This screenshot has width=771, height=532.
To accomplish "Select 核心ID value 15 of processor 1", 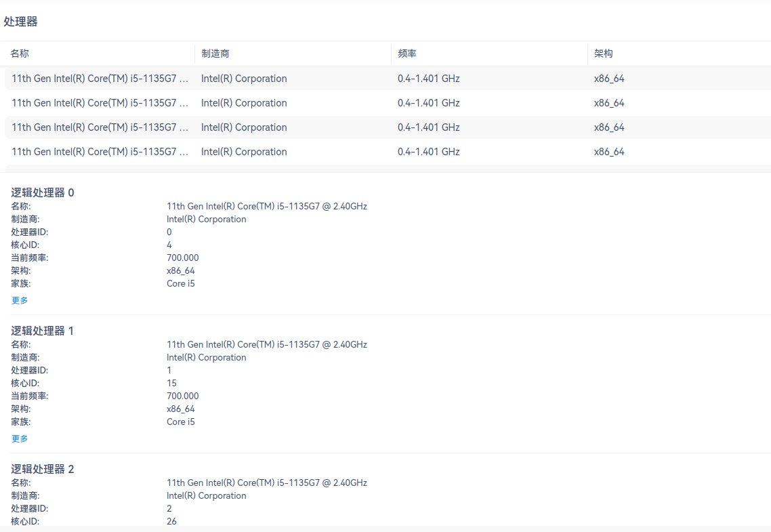I will tap(171, 383).
